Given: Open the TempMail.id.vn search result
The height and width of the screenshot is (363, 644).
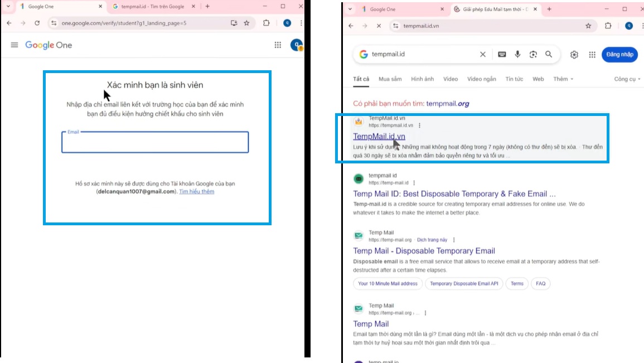Looking at the screenshot, I should 379,136.
